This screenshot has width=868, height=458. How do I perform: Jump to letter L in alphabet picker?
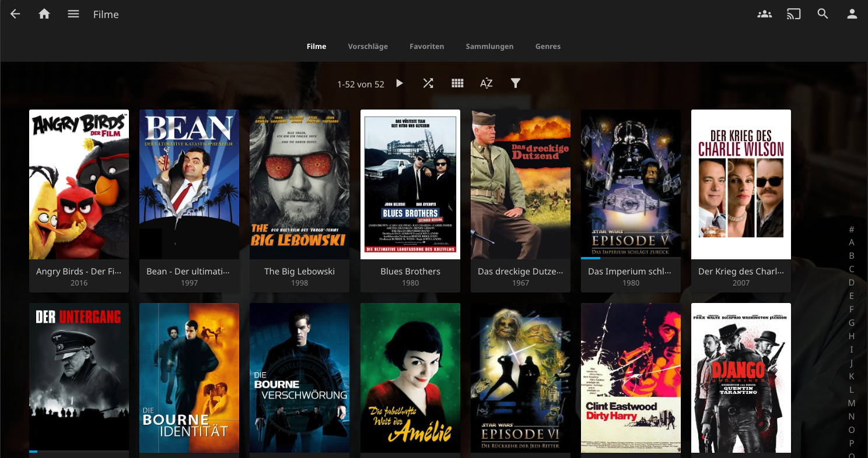(852, 390)
